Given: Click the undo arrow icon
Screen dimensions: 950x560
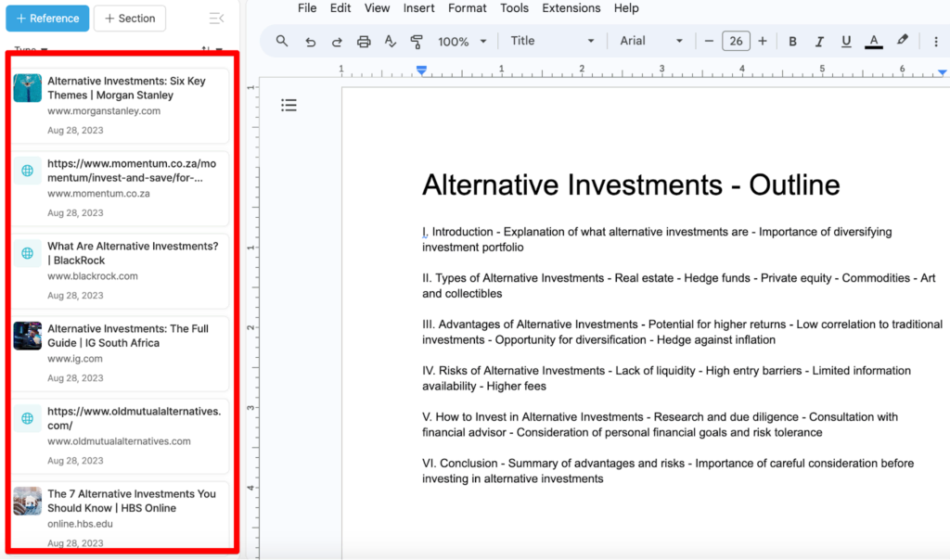Looking at the screenshot, I should (x=310, y=42).
